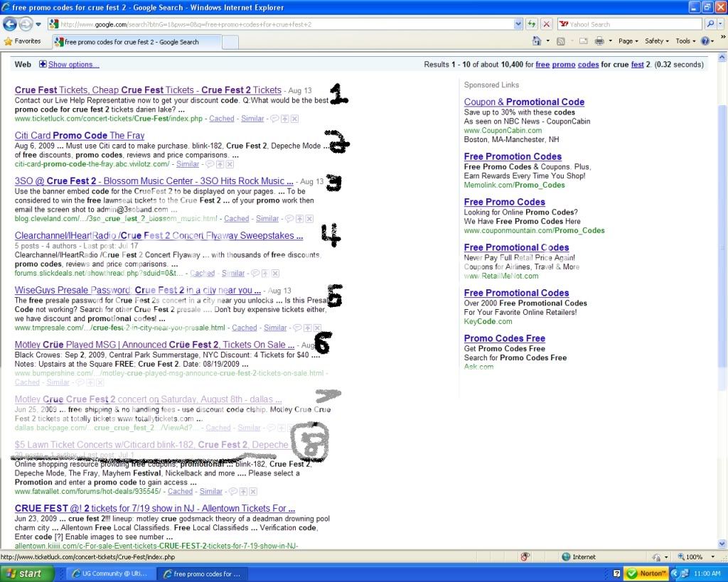Open the Safety menu
The image size is (728, 582).
(656, 41)
